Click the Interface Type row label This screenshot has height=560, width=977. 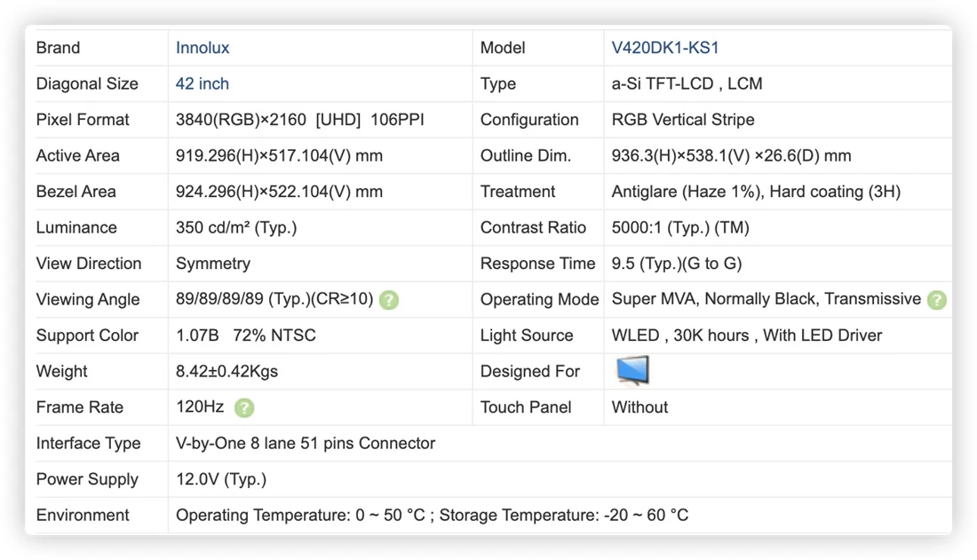click(x=89, y=443)
